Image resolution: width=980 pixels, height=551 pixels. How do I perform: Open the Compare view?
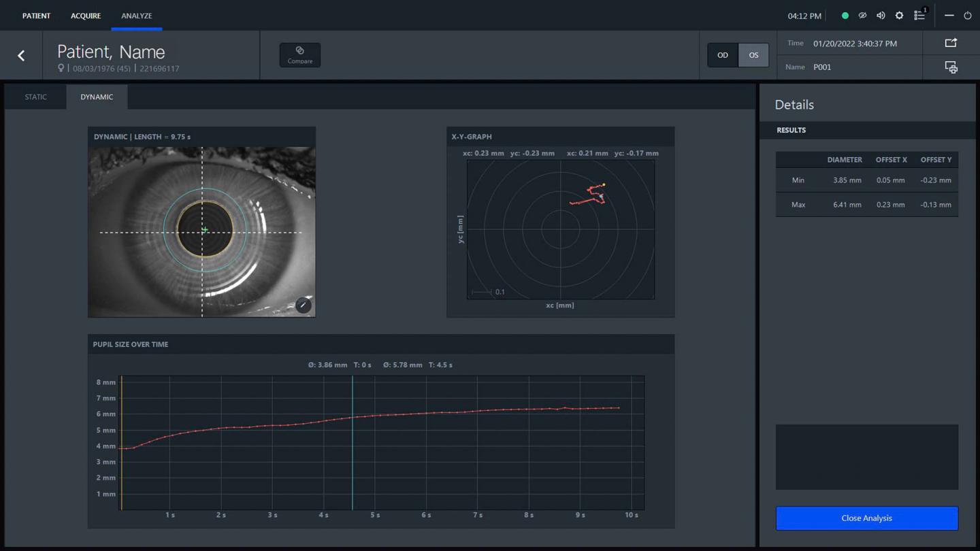[x=299, y=55]
